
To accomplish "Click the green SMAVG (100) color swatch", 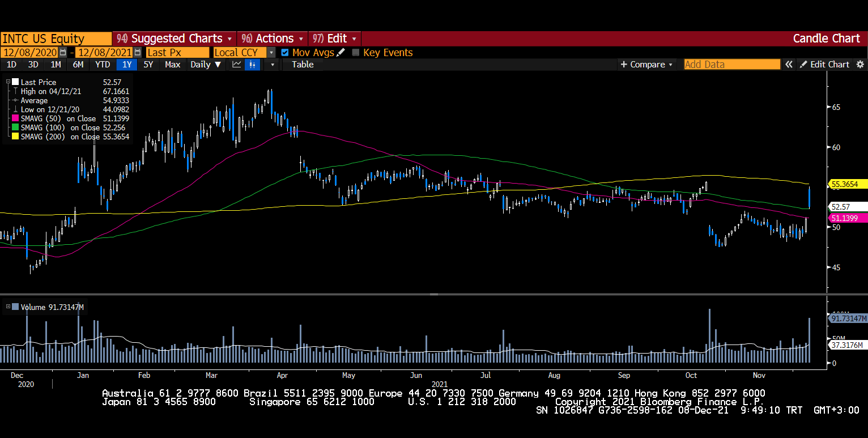I will click(16, 127).
